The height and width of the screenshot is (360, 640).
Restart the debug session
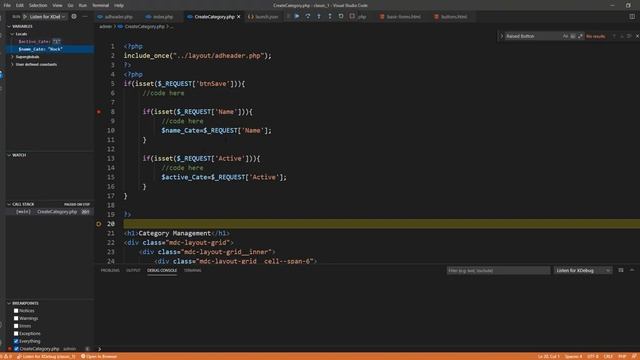[x=341, y=16]
